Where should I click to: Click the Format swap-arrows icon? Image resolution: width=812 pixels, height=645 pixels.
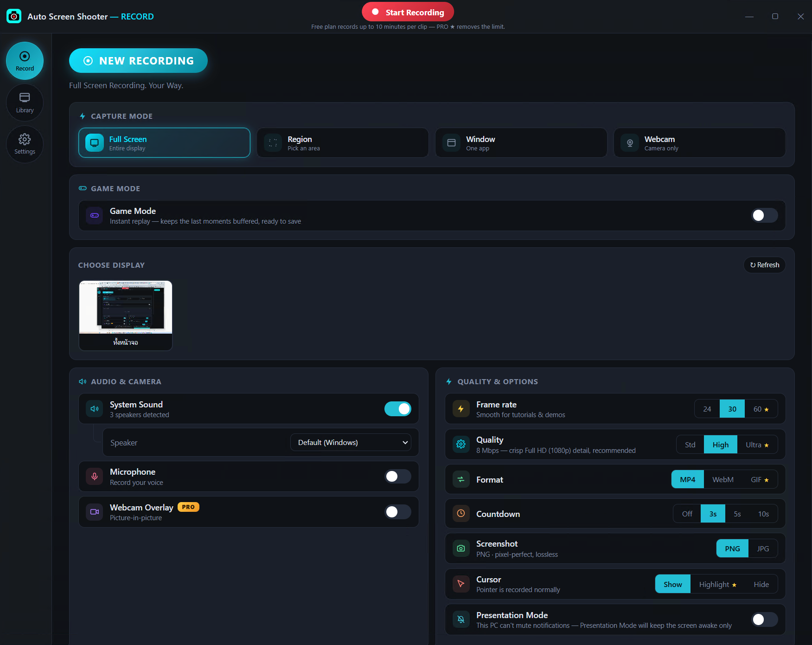pos(461,479)
